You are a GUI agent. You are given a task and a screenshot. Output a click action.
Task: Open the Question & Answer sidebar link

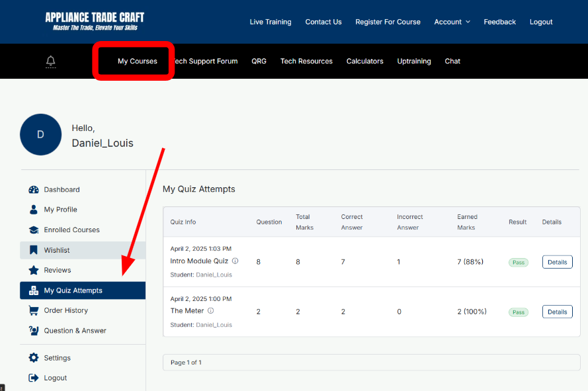tap(75, 331)
